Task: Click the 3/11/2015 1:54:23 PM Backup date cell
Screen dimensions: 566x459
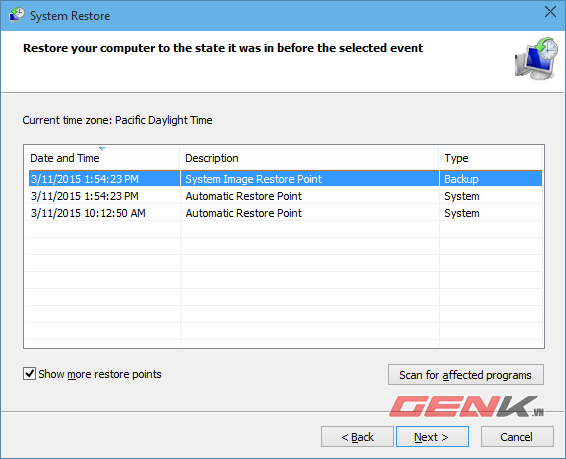Action: [84, 179]
